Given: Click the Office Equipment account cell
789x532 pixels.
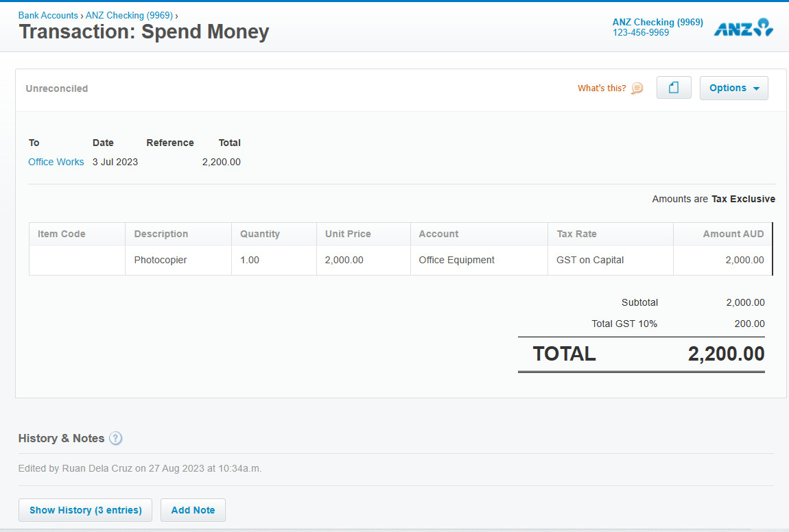Looking at the screenshot, I should pos(456,260).
